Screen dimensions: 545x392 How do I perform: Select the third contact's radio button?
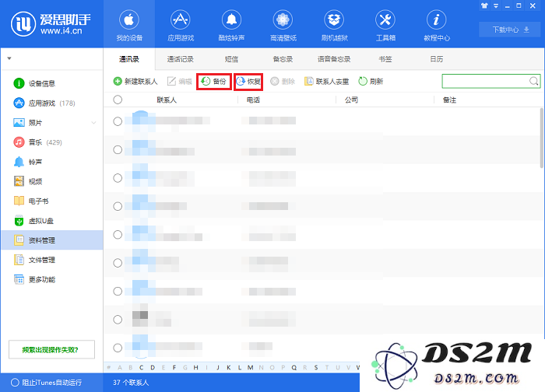118,178
